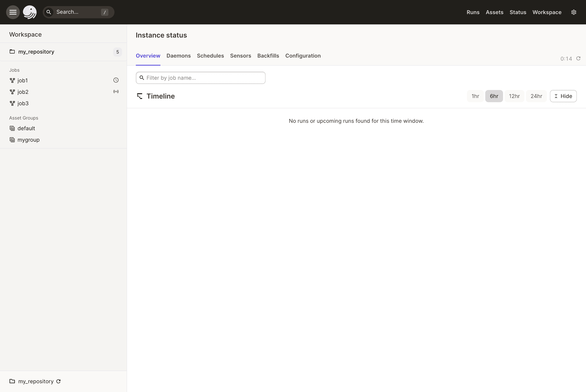Hide the Timeline section
Viewport: 586px width, 392px height.
(563, 96)
